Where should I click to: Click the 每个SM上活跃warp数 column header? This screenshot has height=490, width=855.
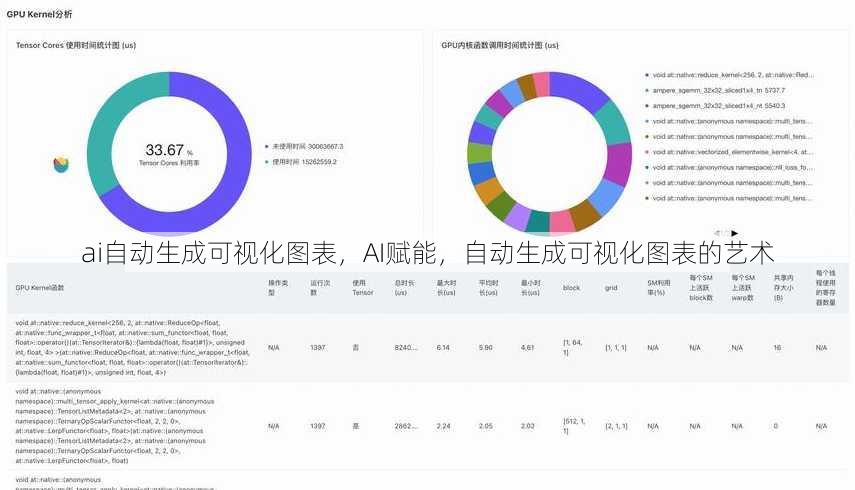tap(743, 288)
